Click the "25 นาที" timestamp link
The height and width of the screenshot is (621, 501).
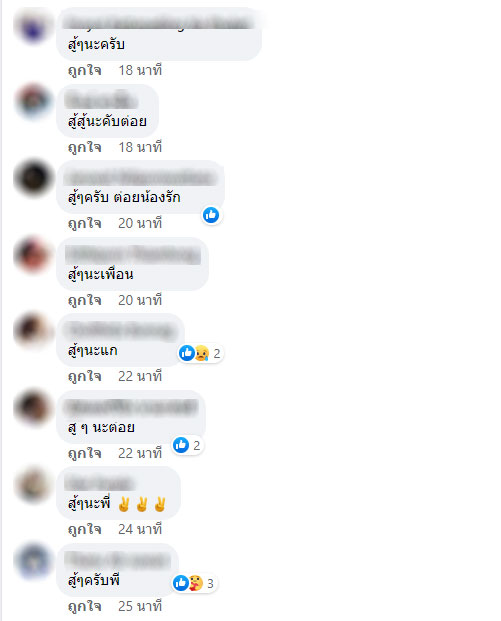(140, 606)
